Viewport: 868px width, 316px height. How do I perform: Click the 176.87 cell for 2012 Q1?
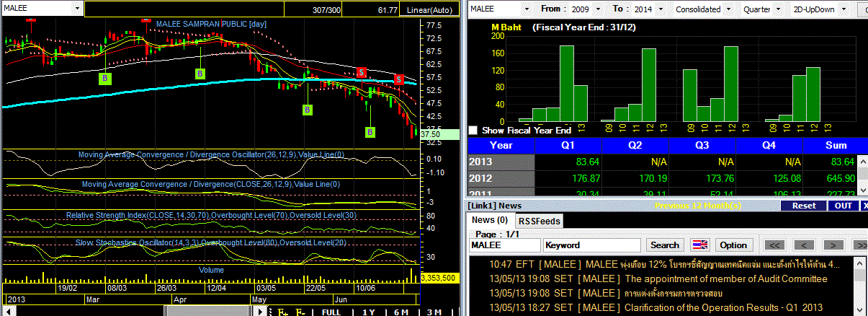[568, 178]
